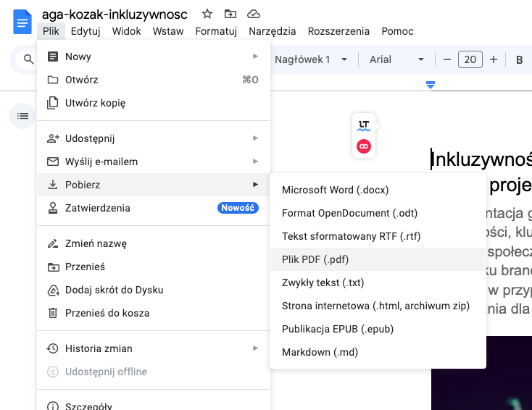Toggle bold text formatting
The height and width of the screenshot is (410, 532).
(519, 60)
